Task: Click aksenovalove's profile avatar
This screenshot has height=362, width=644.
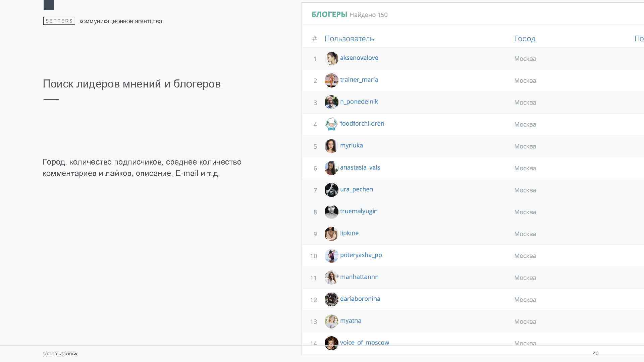Action: (331, 59)
